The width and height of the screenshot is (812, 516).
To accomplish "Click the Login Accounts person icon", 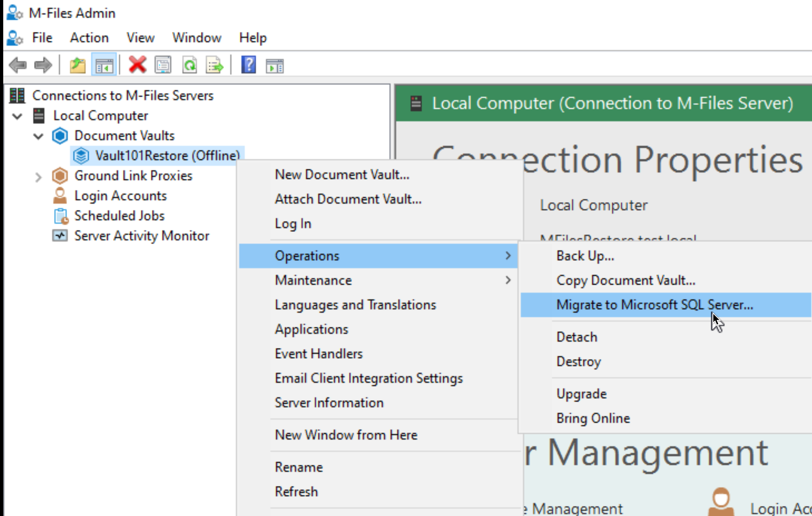I will click(x=60, y=196).
